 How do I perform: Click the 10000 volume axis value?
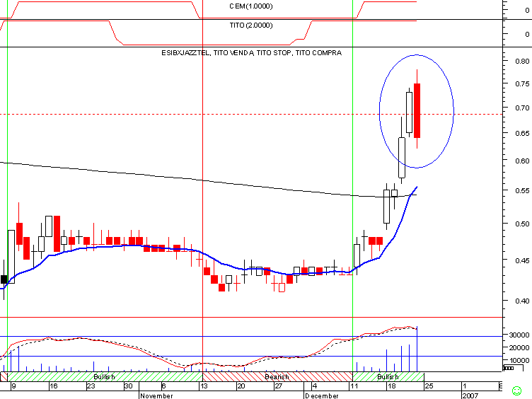[x=519, y=360]
